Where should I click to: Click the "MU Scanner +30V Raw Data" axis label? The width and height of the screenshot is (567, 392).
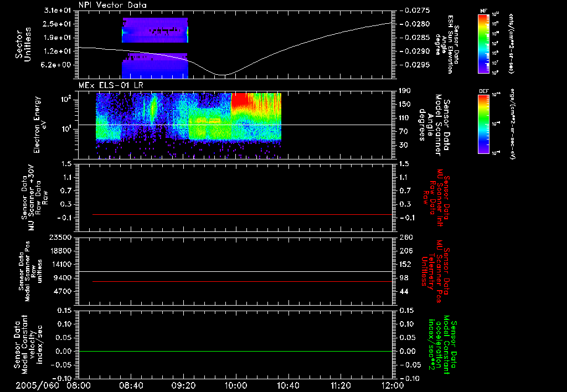tap(35, 198)
